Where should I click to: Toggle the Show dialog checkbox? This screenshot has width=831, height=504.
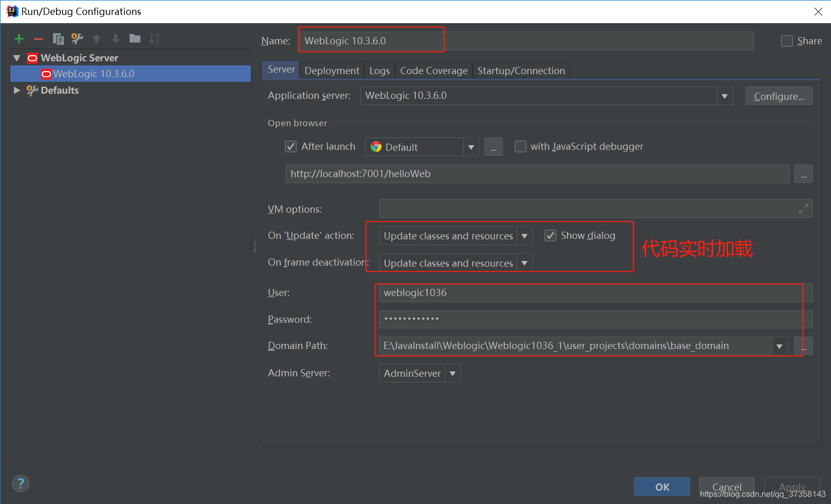(551, 236)
